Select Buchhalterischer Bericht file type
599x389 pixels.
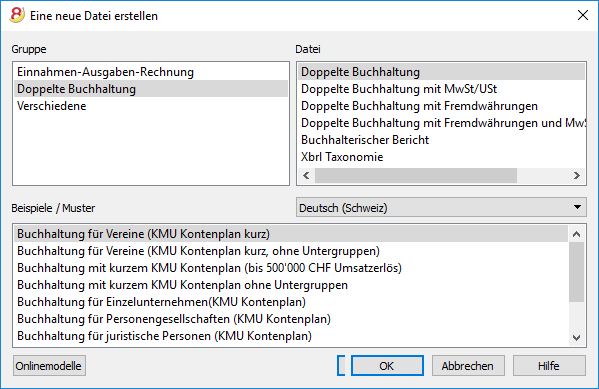point(441,140)
